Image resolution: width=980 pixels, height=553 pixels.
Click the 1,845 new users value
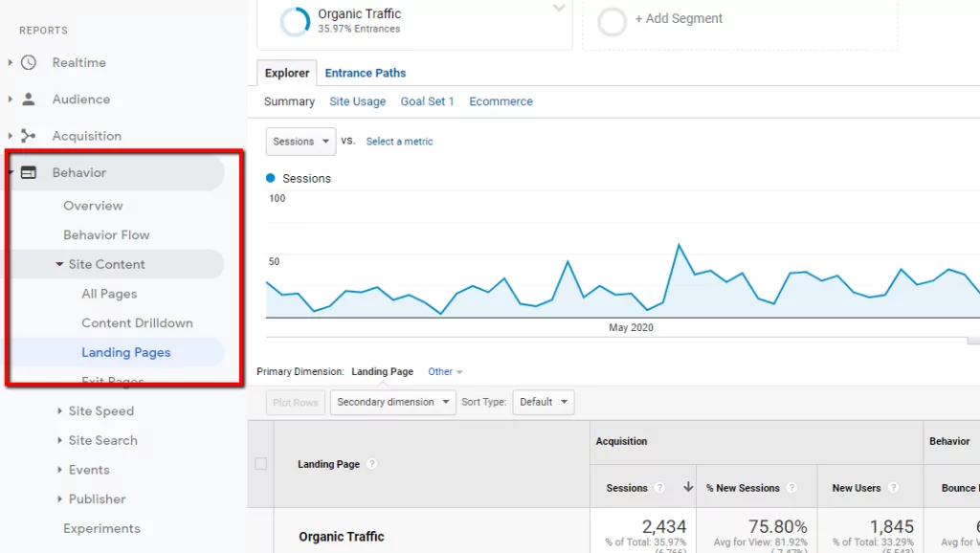pos(892,526)
